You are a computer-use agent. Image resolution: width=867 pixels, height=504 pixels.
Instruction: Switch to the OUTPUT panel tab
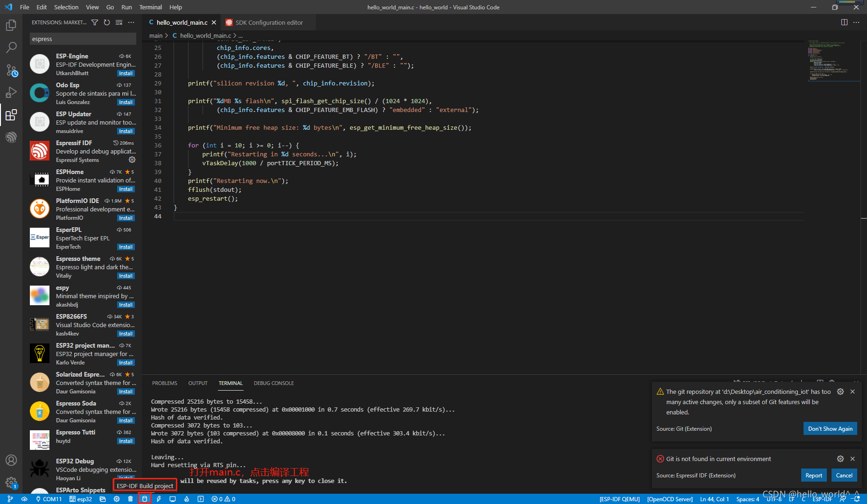[x=198, y=383]
